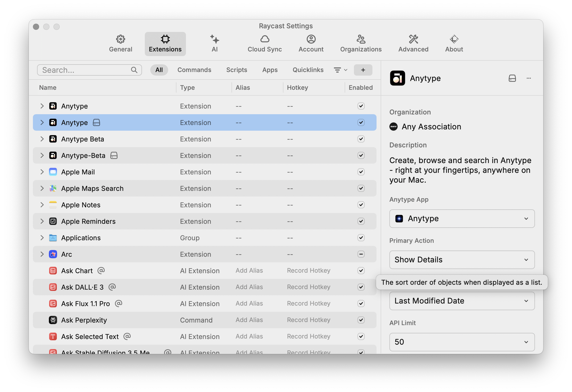
Task: Click the Ask Perplexity icon
Action: pyautogui.click(x=53, y=320)
